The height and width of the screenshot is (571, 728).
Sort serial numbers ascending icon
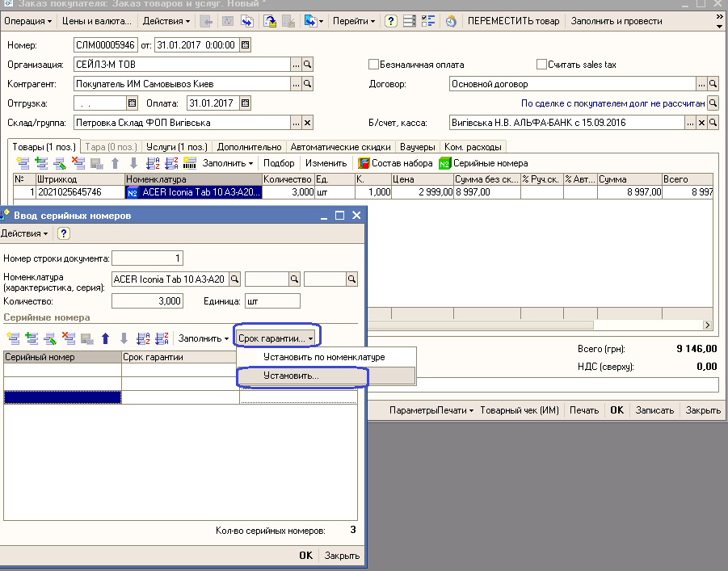pyautogui.click(x=143, y=338)
